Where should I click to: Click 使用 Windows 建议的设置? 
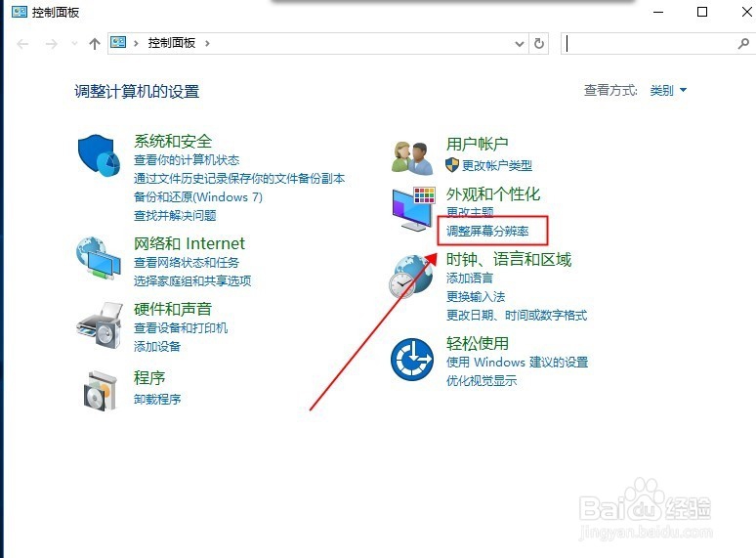pos(517,363)
